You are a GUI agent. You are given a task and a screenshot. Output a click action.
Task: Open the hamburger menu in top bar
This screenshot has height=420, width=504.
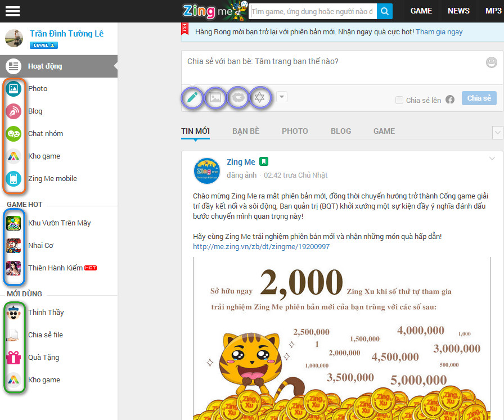tap(12, 11)
